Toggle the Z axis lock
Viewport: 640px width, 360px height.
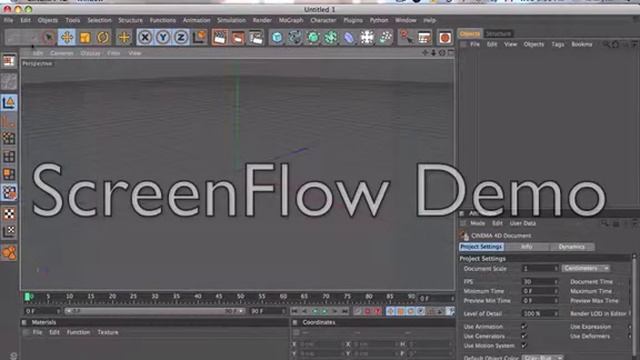[181, 38]
